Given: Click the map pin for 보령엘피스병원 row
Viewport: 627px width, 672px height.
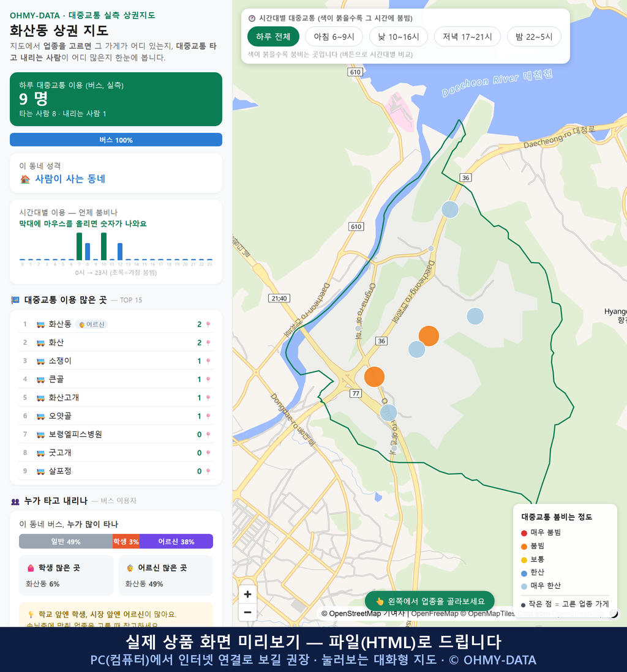Looking at the screenshot, I should point(208,435).
